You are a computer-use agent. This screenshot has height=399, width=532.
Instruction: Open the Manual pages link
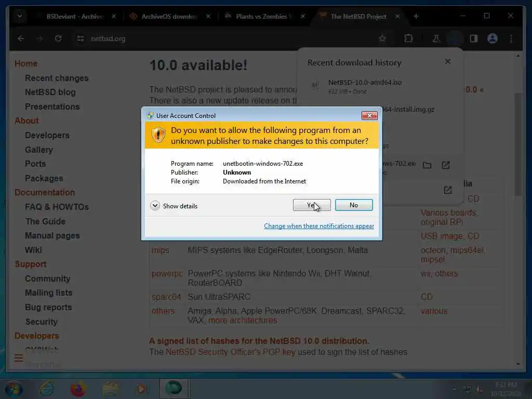point(52,235)
